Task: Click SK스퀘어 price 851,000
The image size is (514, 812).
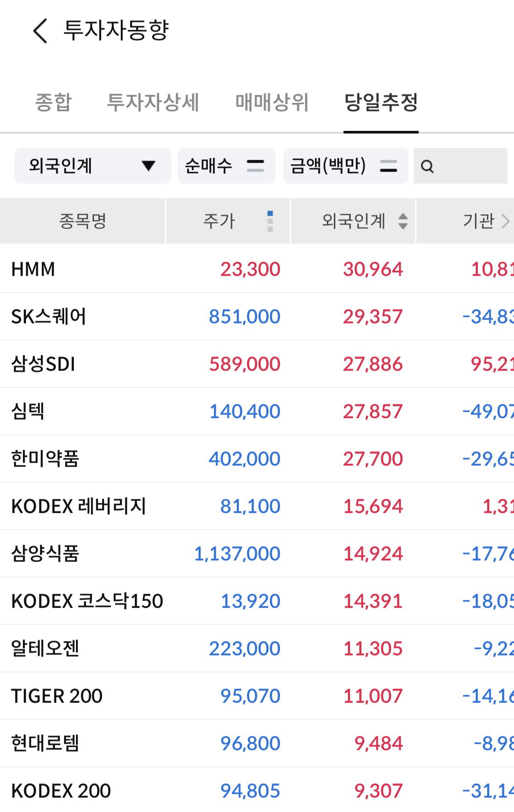Action: pyautogui.click(x=245, y=317)
